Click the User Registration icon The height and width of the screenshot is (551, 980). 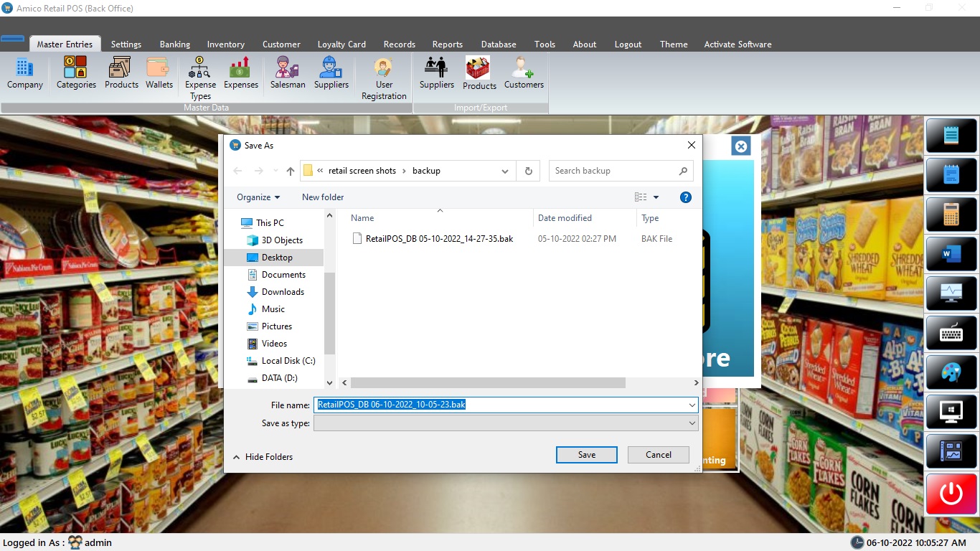[384, 79]
